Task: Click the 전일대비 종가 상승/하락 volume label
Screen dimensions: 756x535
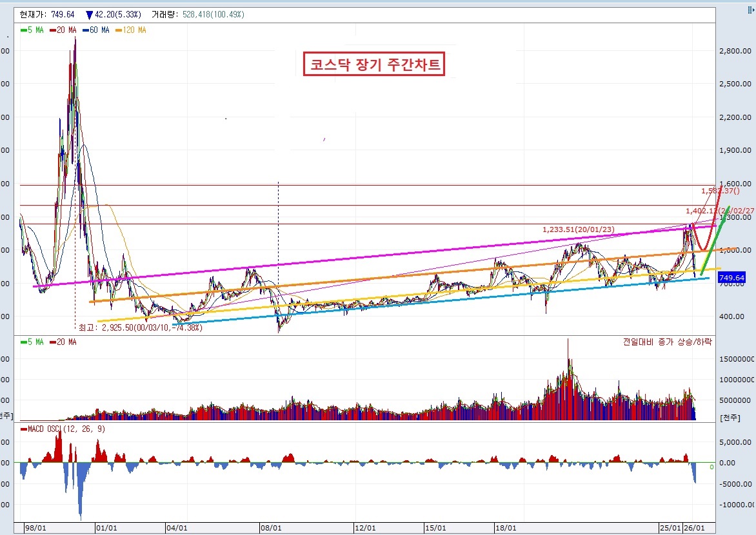Action: click(667, 342)
